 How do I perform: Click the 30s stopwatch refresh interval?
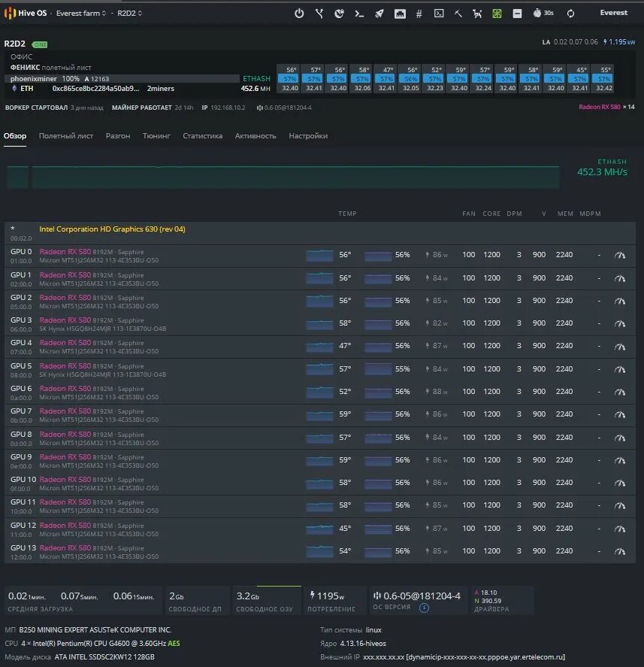click(543, 14)
